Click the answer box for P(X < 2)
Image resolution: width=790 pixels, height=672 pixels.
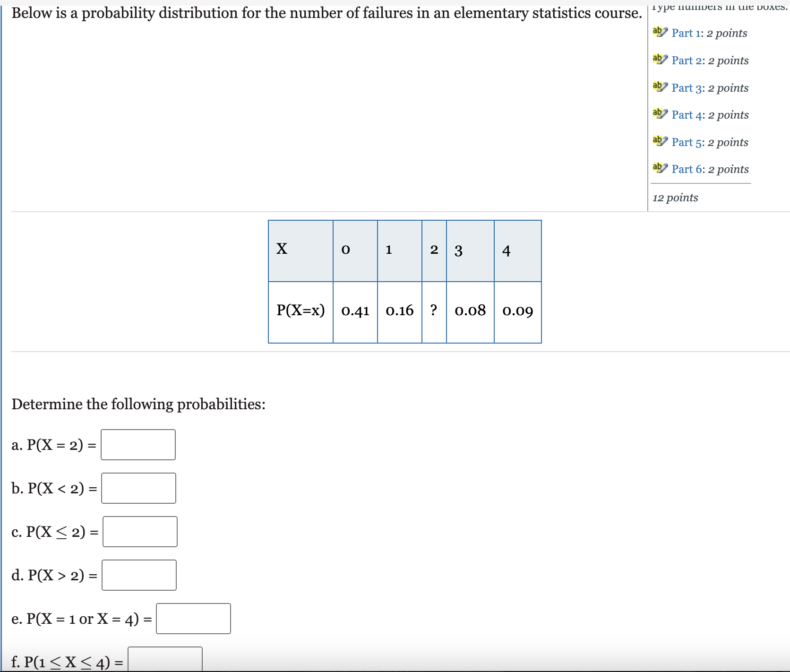coord(138,488)
